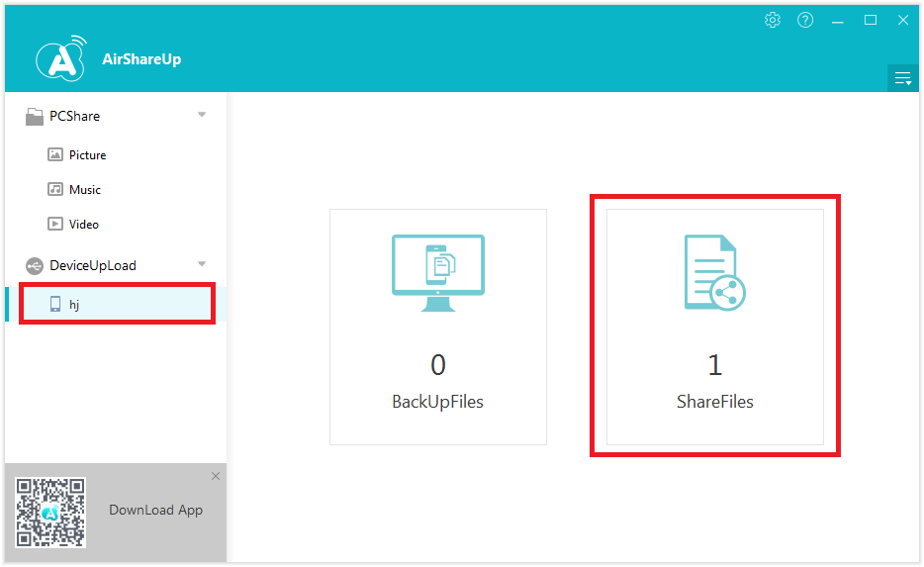Open help via question mark icon
The image size is (924, 567).
click(x=805, y=20)
